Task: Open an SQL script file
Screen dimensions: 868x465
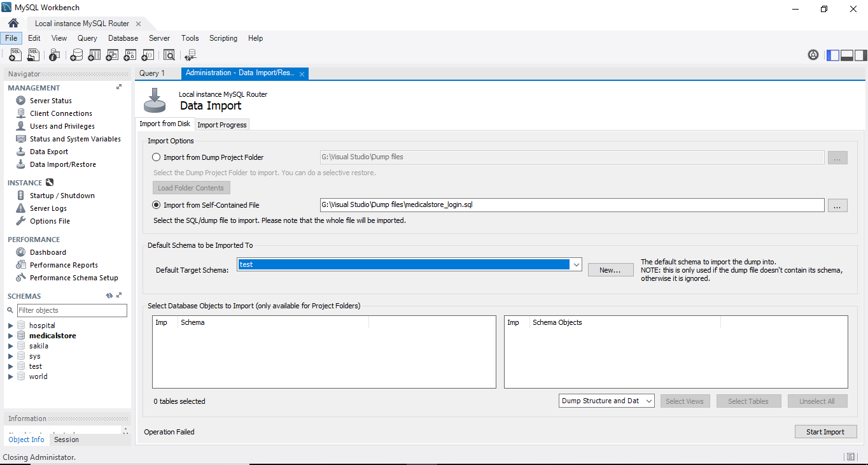Action: 33,55
